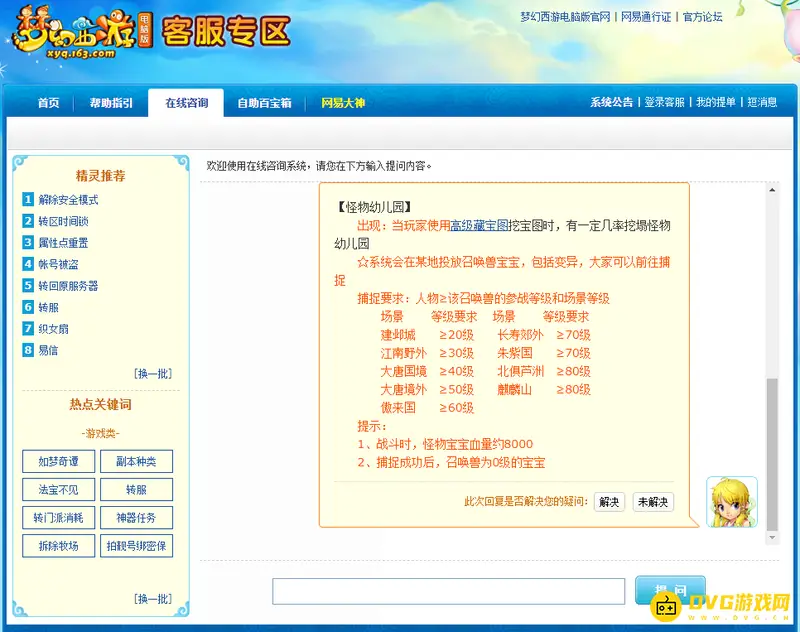Click 换一批 below hot keywords
The width and height of the screenshot is (800, 632).
click(153, 599)
